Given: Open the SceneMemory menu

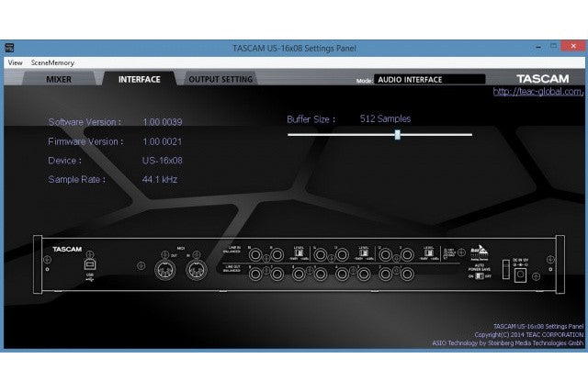Looking at the screenshot, I should pos(52,62).
